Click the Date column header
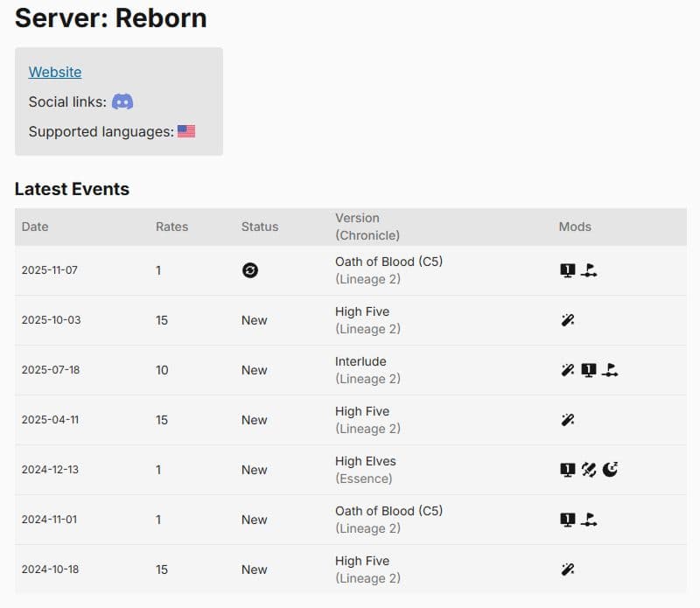Image resolution: width=700 pixels, height=608 pixels. click(35, 227)
